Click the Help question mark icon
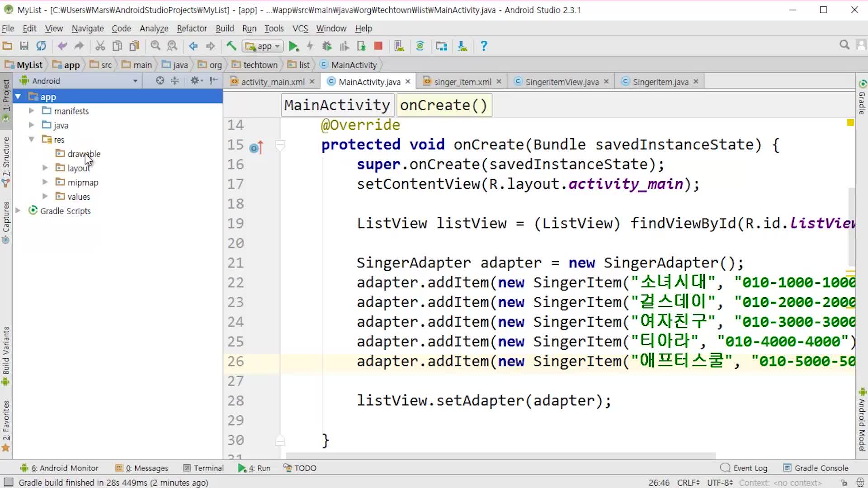This screenshot has height=488, width=868. [x=484, y=46]
